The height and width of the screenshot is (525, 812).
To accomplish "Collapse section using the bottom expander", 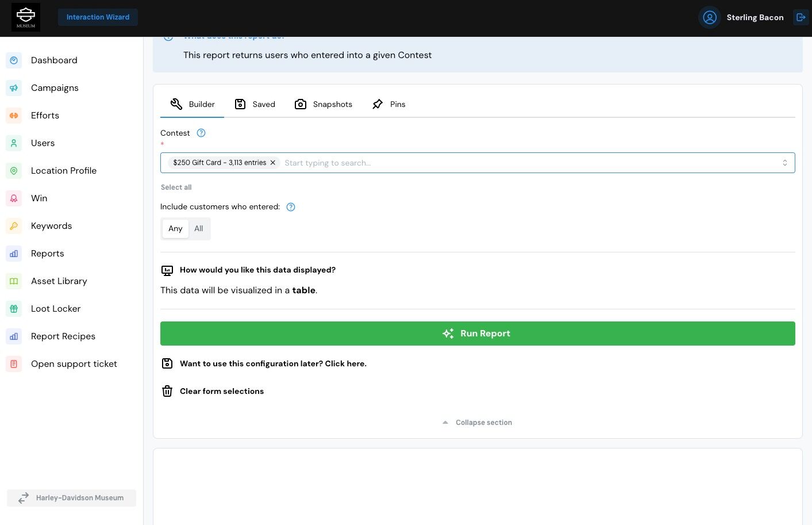I will click(477, 423).
